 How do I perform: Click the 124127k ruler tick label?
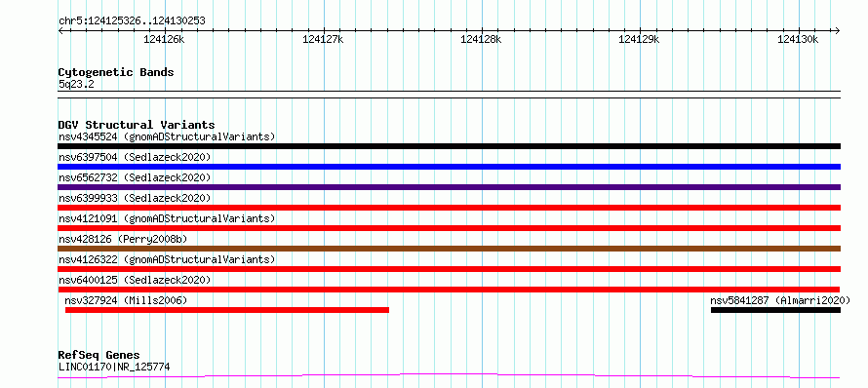click(x=323, y=39)
